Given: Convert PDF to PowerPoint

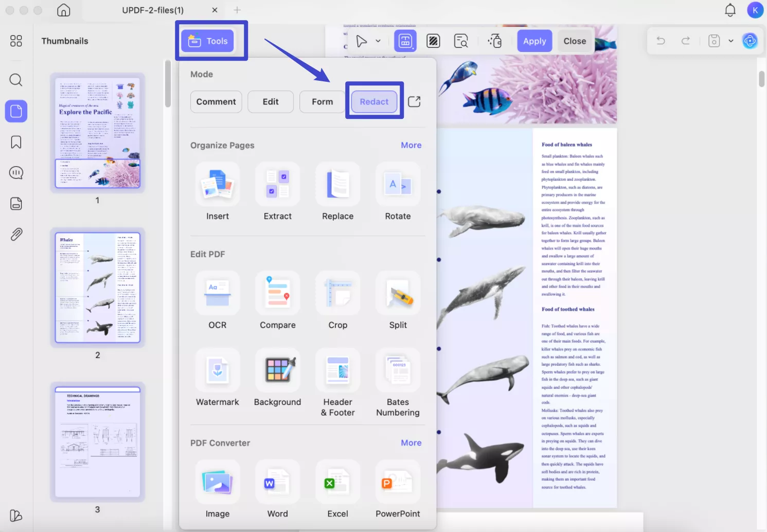Looking at the screenshot, I should (398, 490).
